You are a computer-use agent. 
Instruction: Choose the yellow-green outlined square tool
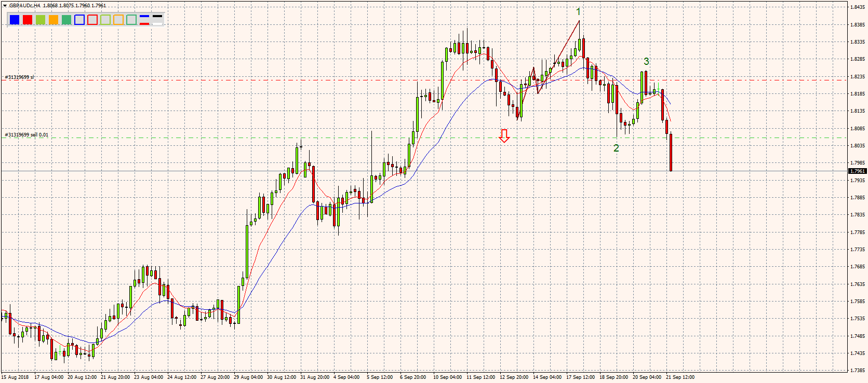tap(105, 20)
